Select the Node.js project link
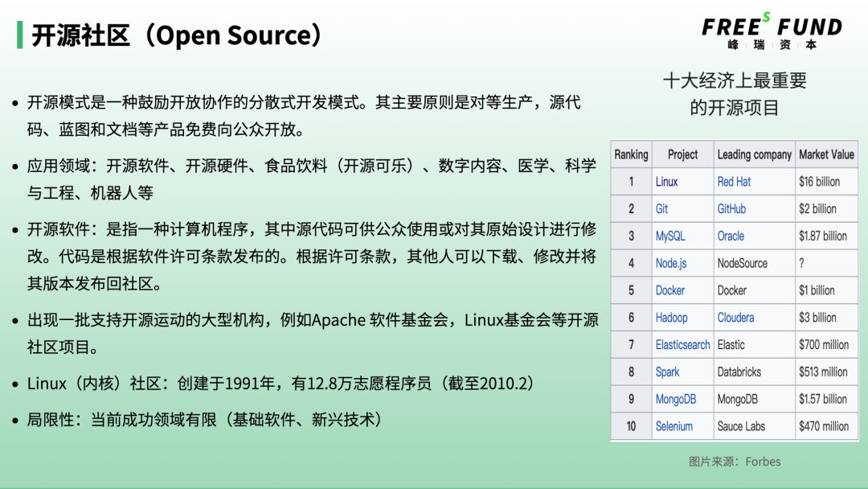868x489 pixels. point(671,264)
